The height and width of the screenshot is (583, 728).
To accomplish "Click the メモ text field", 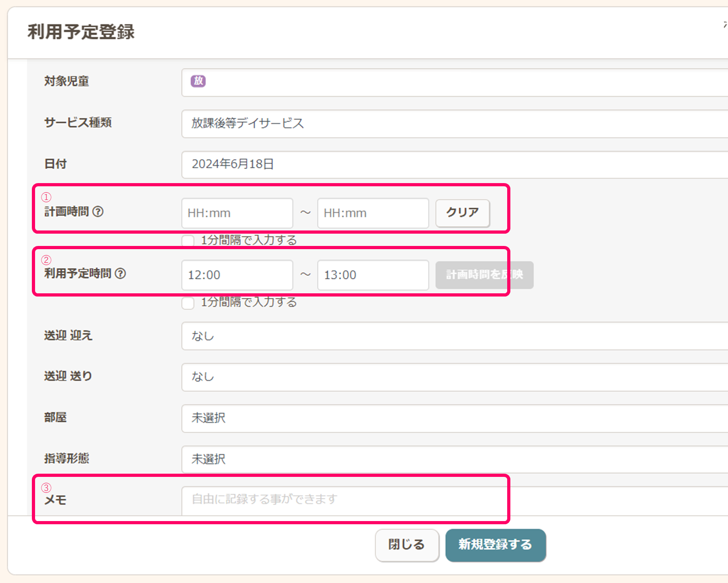I will [x=454, y=500].
